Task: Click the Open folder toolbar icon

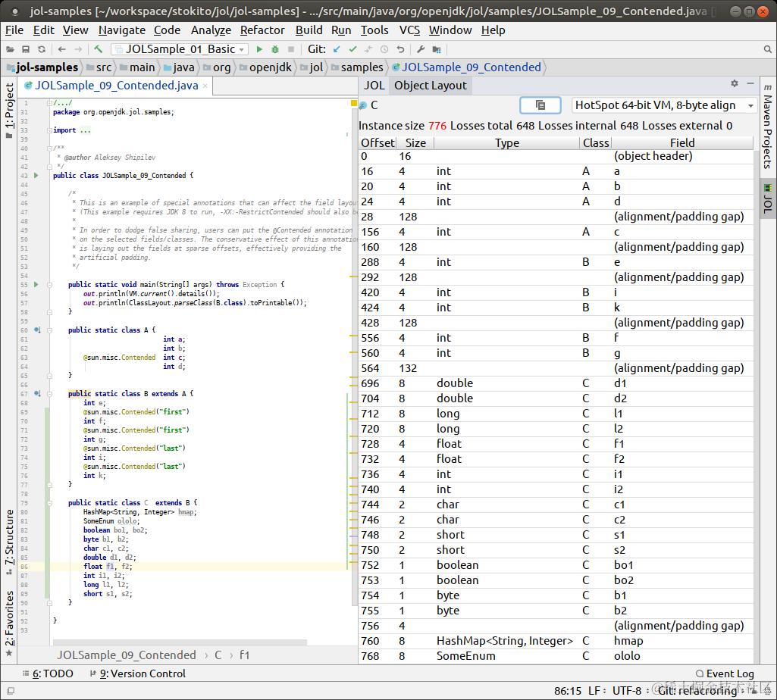Action: click(x=10, y=49)
